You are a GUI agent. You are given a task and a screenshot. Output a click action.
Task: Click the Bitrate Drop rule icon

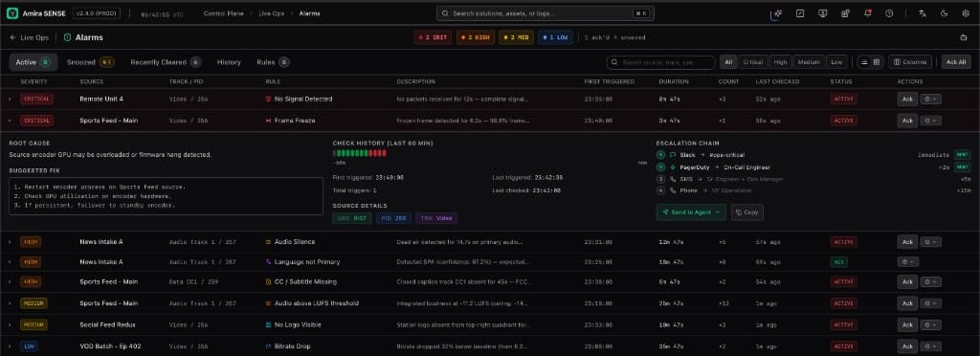[x=269, y=346]
